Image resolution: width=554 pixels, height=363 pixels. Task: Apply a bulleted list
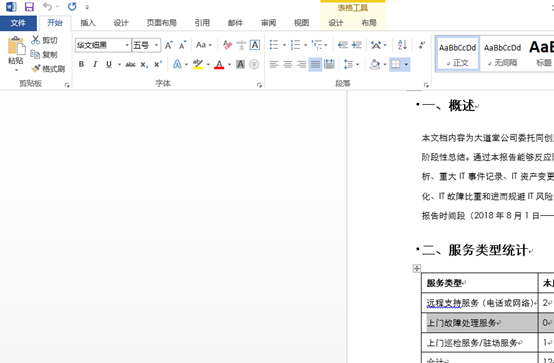click(x=274, y=45)
